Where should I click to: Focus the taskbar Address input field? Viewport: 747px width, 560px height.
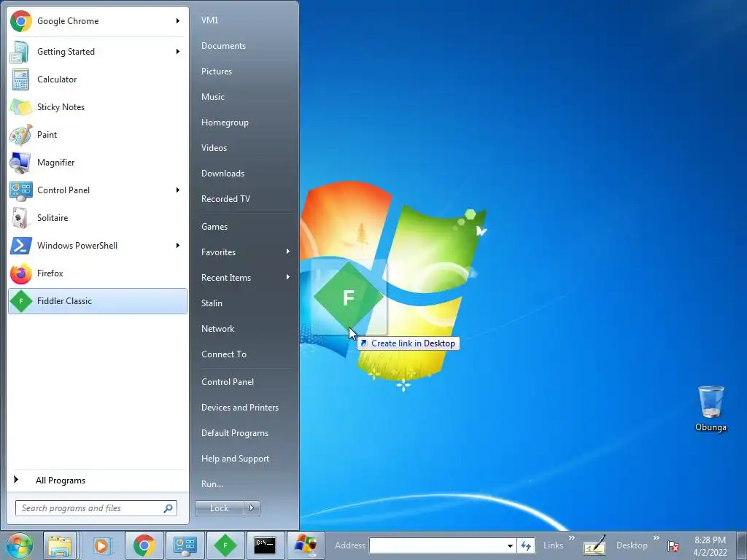pyautogui.click(x=437, y=545)
